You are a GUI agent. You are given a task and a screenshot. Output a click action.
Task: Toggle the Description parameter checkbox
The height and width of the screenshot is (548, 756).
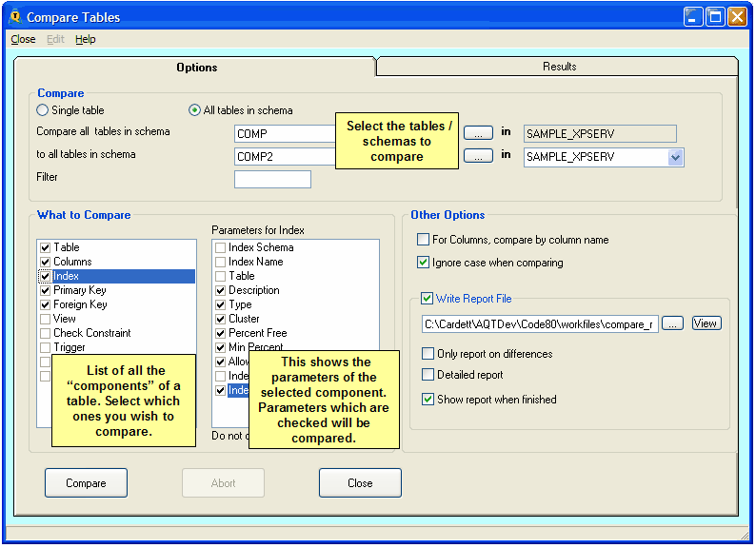[220, 290]
